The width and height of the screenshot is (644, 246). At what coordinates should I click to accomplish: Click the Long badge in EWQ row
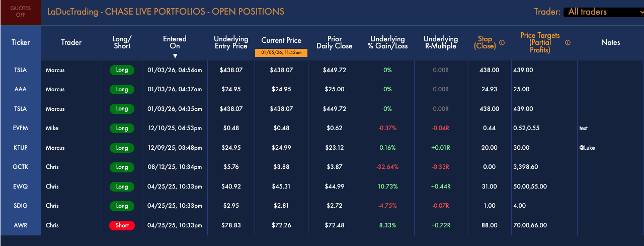click(122, 187)
